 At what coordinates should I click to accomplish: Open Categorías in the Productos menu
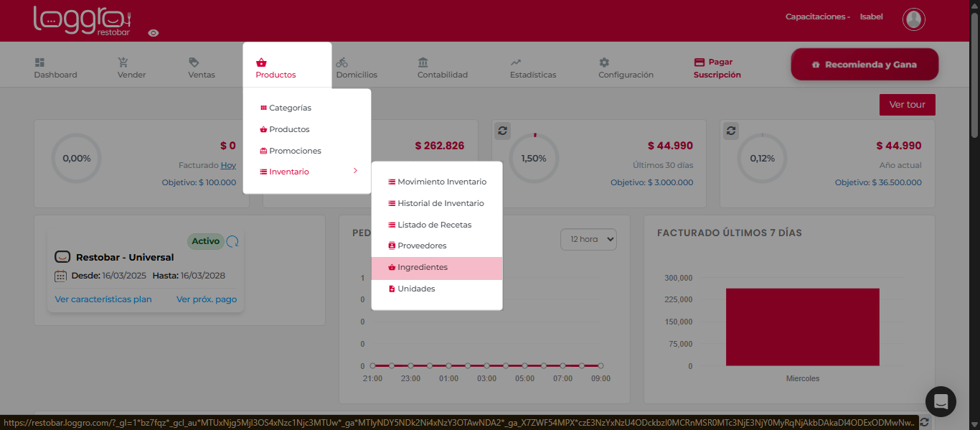(x=290, y=108)
